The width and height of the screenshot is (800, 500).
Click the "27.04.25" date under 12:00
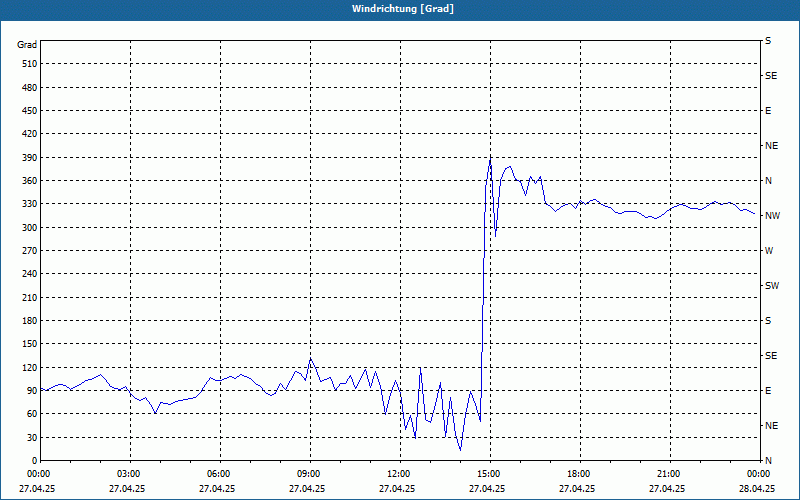(x=396, y=489)
